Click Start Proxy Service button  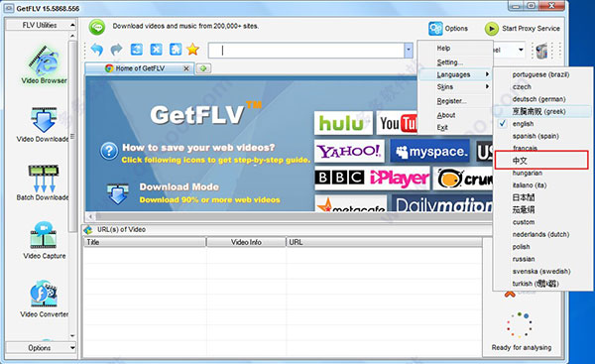523,29
